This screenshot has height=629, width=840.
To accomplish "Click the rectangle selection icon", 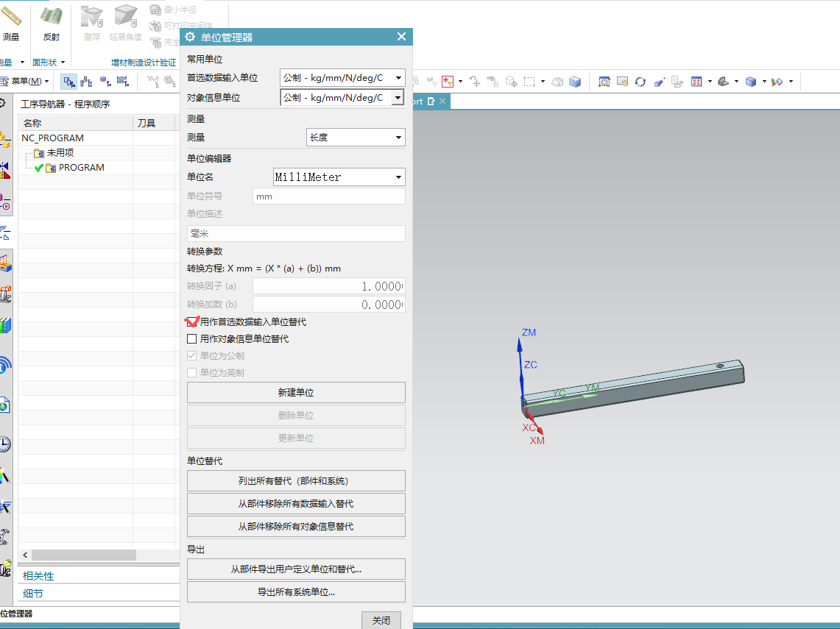I will pyautogui.click(x=529, y=82).
